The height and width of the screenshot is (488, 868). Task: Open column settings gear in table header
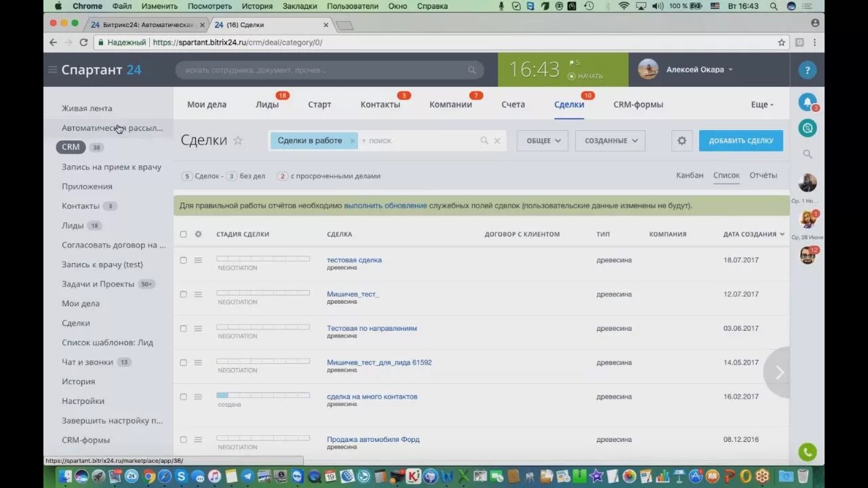tap(198, 234)
